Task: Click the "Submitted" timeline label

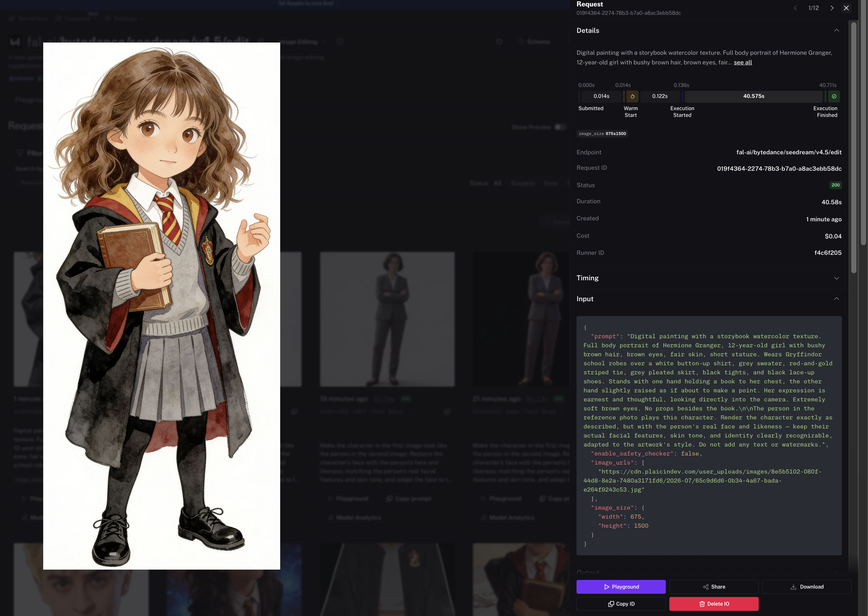Action: click(591, 109)
